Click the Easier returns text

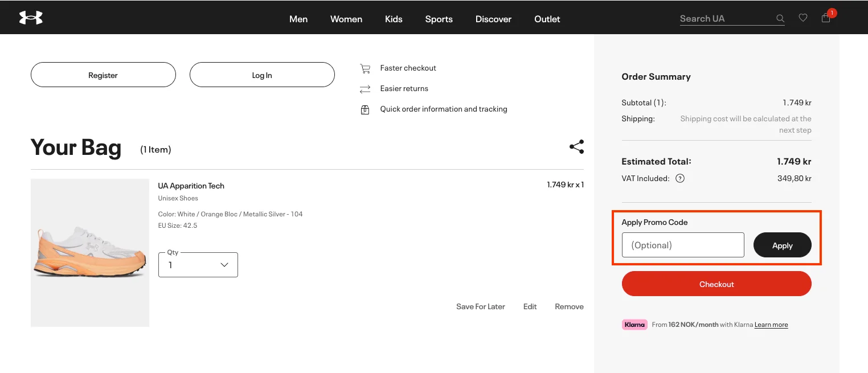404,88
